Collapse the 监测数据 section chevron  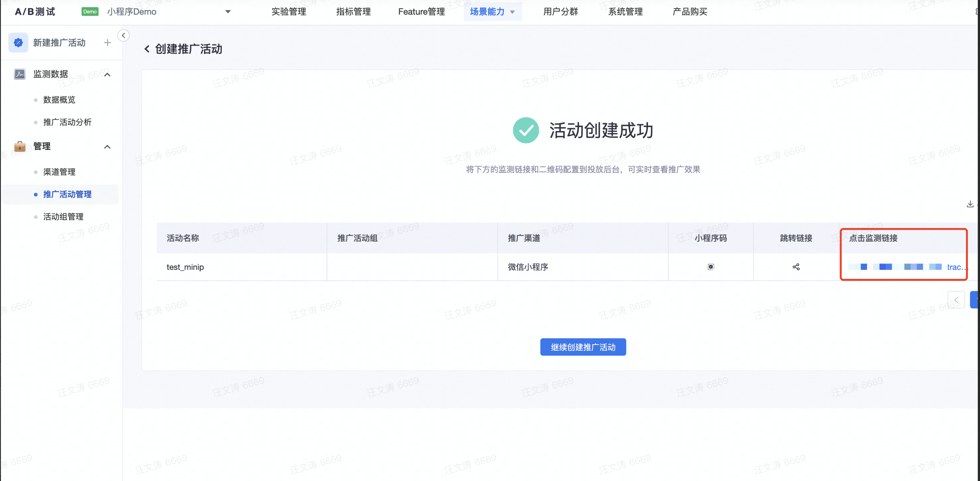pyautogui.click(x=107, y=75)
